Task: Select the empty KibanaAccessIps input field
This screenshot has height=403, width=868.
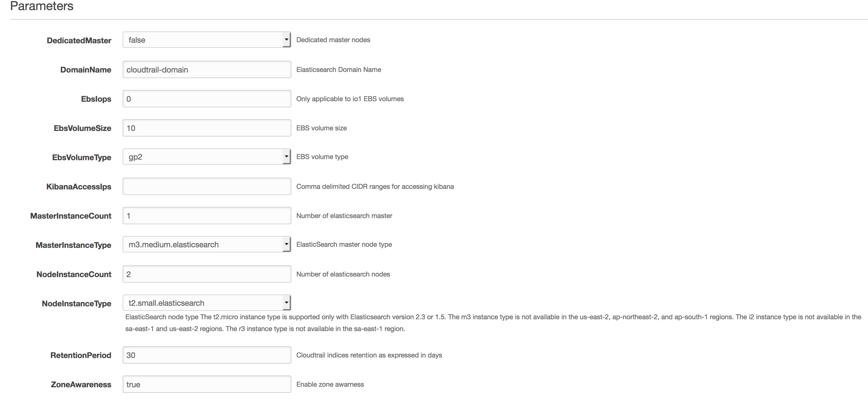Action: pyautogui.click(x=206, y=187)
